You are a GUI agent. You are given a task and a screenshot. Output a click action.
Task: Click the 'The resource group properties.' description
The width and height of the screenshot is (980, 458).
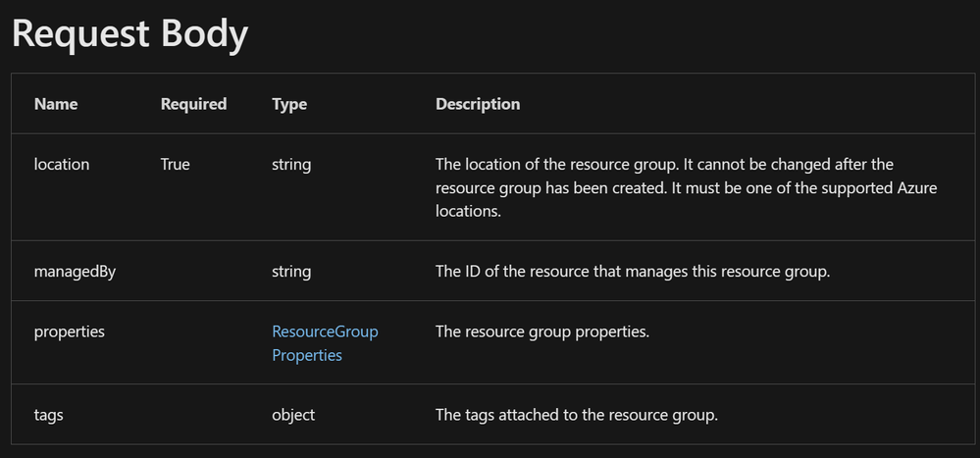[x=542, y=331]
